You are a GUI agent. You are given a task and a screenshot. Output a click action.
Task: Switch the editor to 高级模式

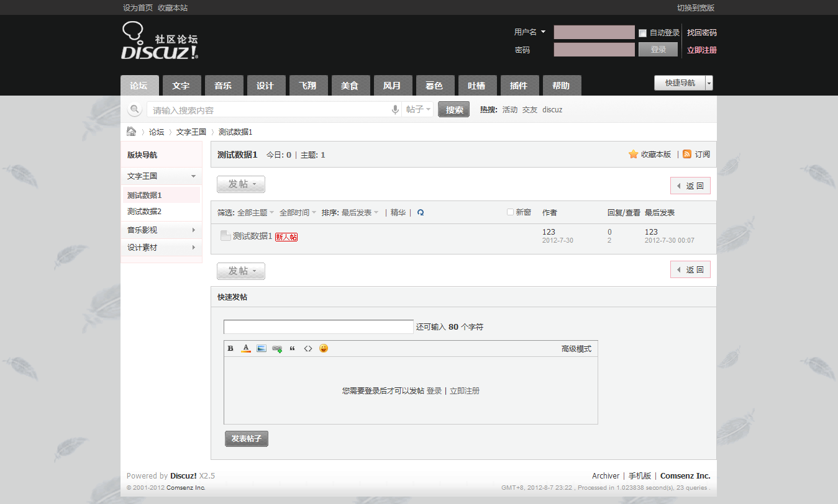[576, 349]
